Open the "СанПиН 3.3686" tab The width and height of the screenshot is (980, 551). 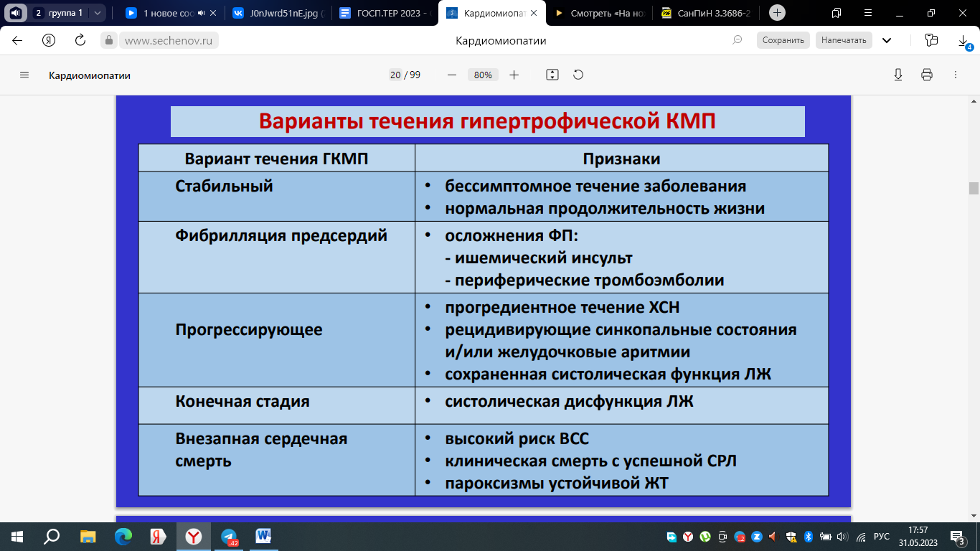(x=707, y=12)
